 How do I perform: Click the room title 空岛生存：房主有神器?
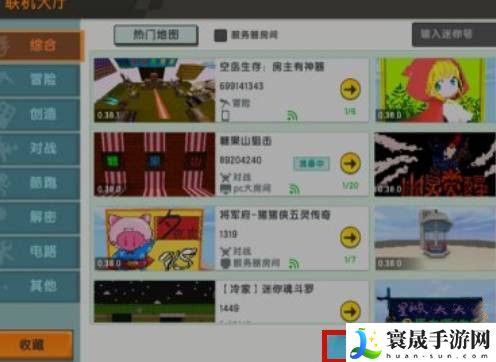point(272,67)
